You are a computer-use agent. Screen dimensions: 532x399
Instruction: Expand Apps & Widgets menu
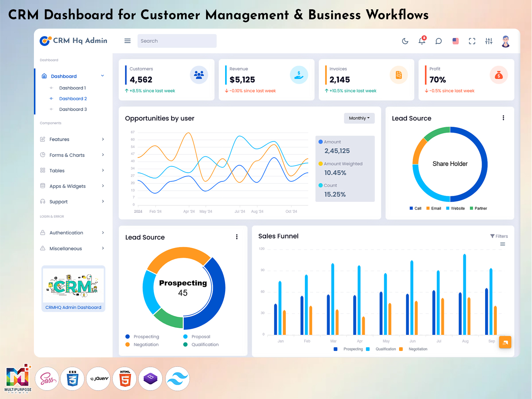click(x=72, y=186)
